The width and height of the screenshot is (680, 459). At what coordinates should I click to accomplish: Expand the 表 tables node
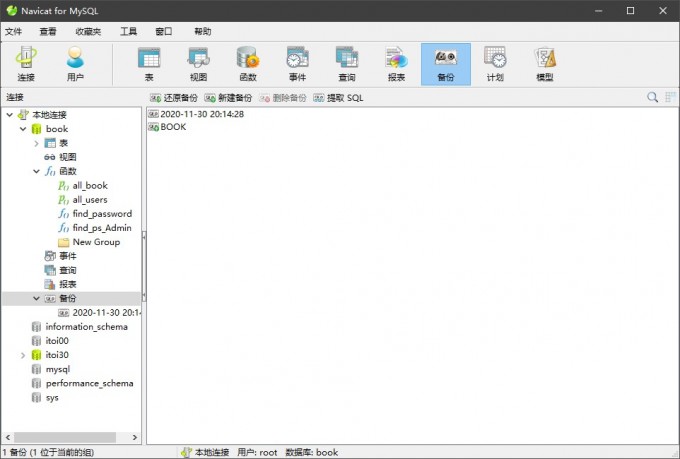click(x=36, y=143)
